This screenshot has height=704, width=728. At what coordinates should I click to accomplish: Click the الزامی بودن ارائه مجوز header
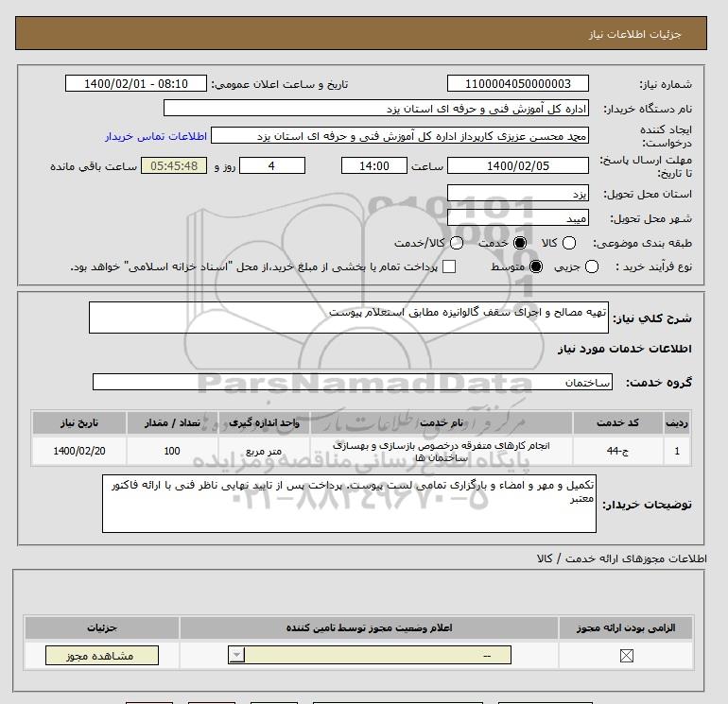click(x=626, y=627)
